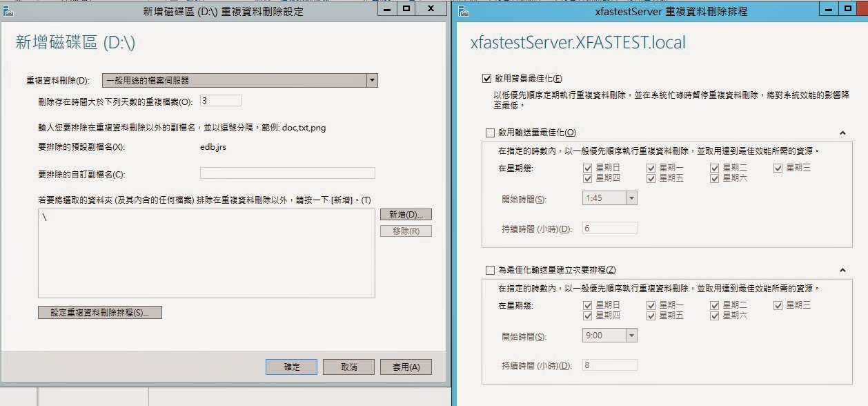Click the schedule window title bar icon
The height and width of the screenshot is (406, 868).
click(x=464, y=12)
